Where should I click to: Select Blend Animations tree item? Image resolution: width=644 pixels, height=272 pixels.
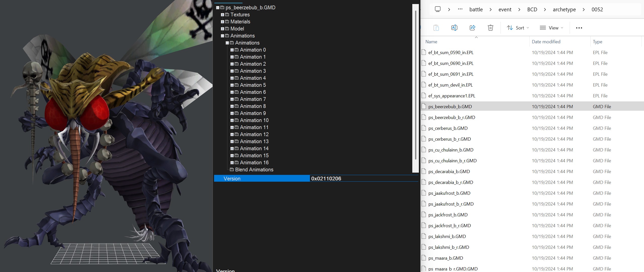tap(254, 170)
